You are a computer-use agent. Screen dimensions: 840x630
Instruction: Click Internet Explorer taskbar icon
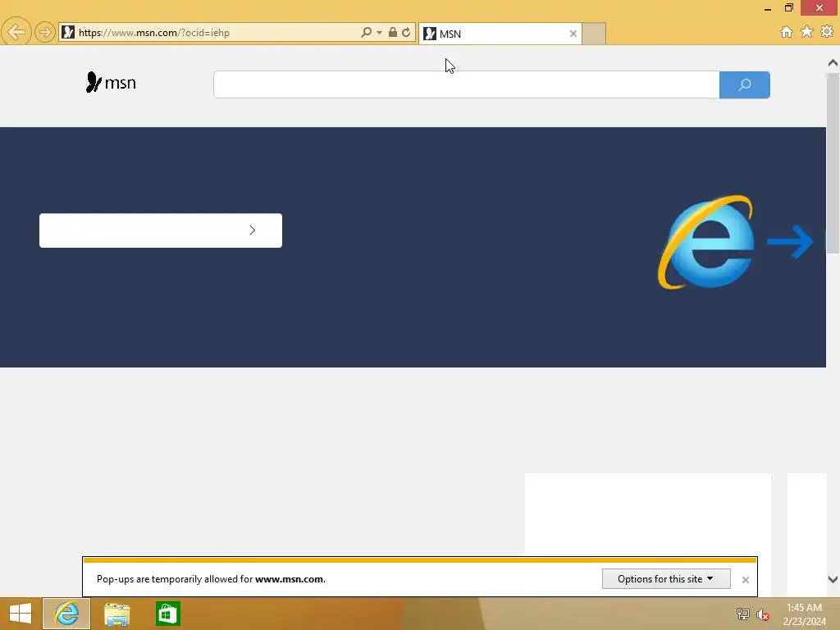pyautogui.click(x=66, y=614)
